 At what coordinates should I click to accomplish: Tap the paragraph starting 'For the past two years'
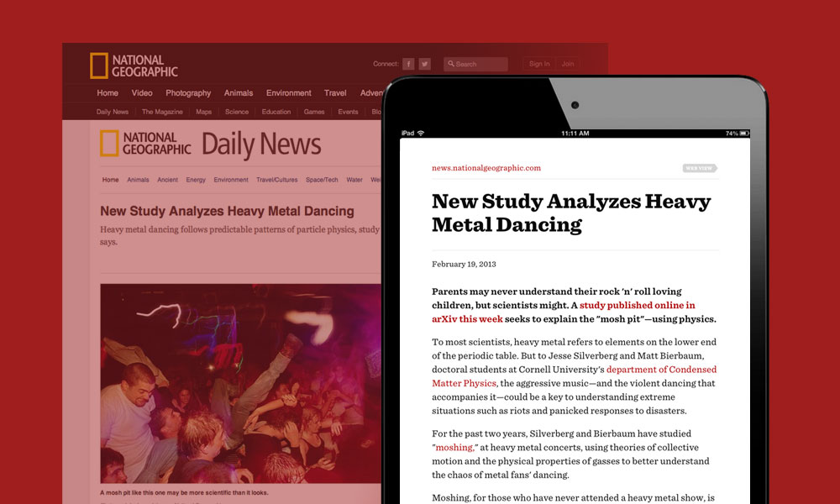point(570,454)
